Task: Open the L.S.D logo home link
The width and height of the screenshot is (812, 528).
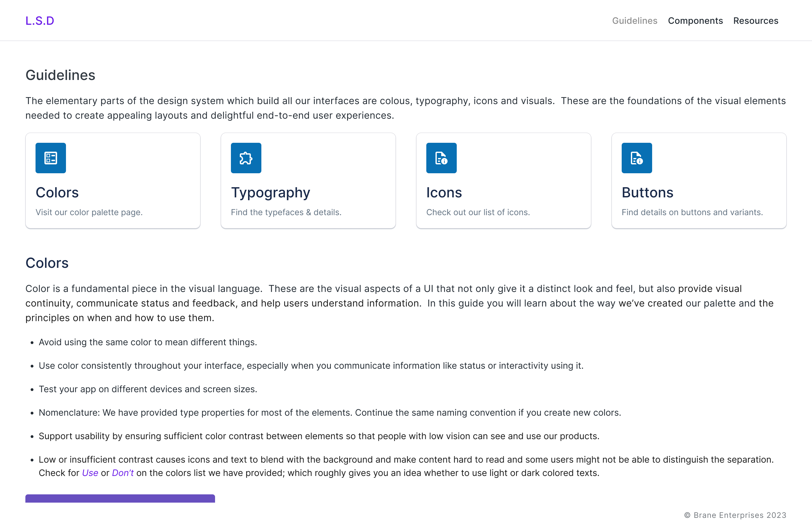Action: pyautogui.click(x=40, y=21)
